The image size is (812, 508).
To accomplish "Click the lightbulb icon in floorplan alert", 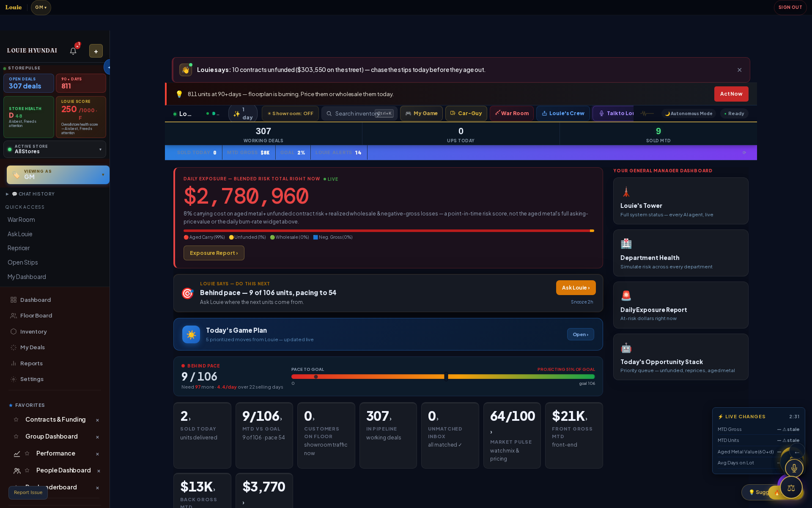I will (x=179, y=94).
